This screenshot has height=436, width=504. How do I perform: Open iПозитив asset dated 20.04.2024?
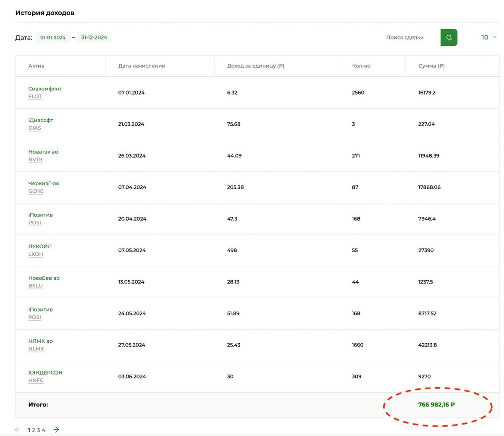coord(40,215)
